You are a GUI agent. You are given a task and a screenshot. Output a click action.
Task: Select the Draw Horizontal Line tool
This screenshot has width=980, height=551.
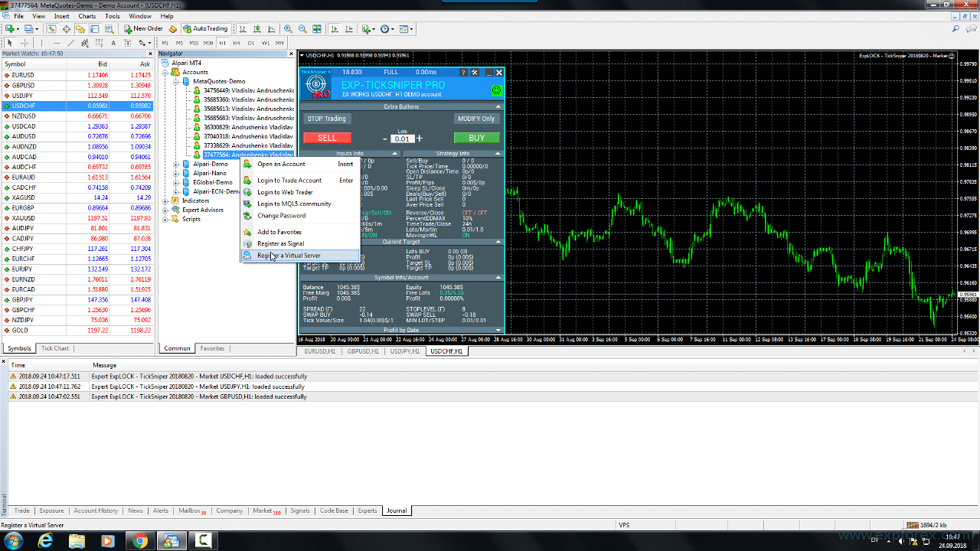tap(57, 43)
